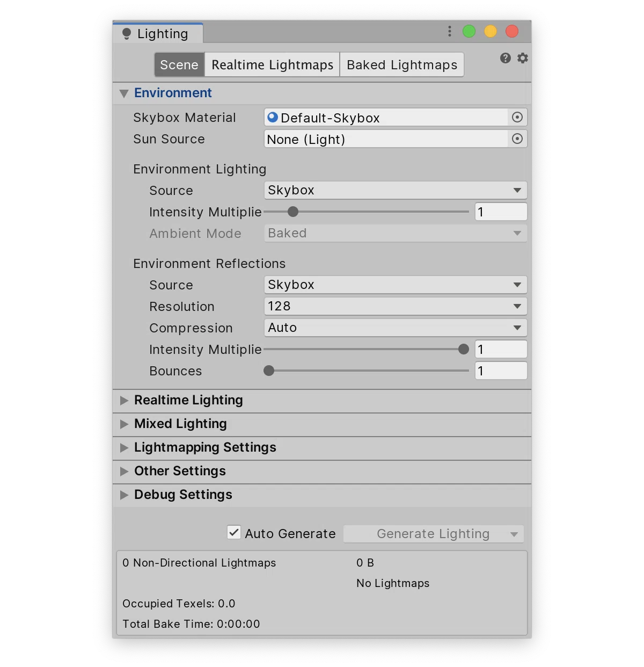Image resolution: width=644 pixels, height=667 pixels.
Task: Switch to the Scene tab
Action: click(179, 64)
